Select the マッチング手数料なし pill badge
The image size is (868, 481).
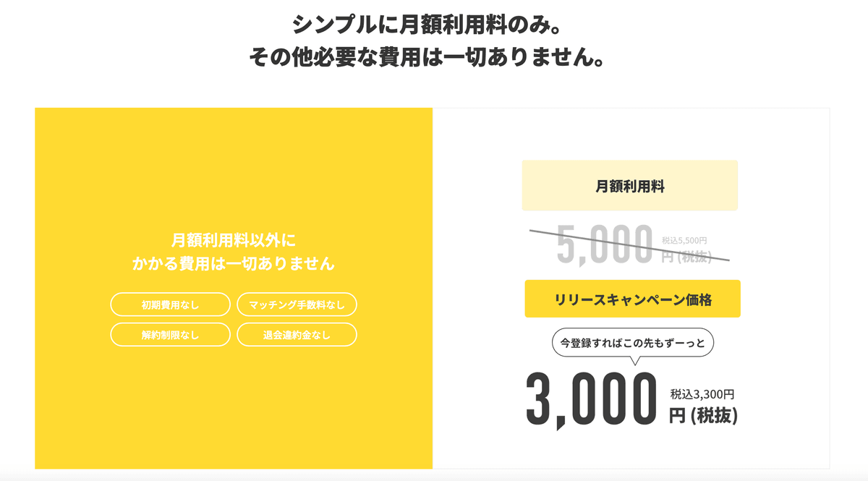[x=297, y=305]
